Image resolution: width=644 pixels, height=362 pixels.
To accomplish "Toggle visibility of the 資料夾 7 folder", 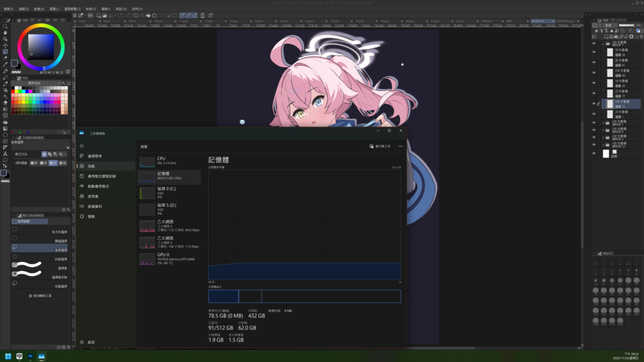I will click(x=594, y=43).
